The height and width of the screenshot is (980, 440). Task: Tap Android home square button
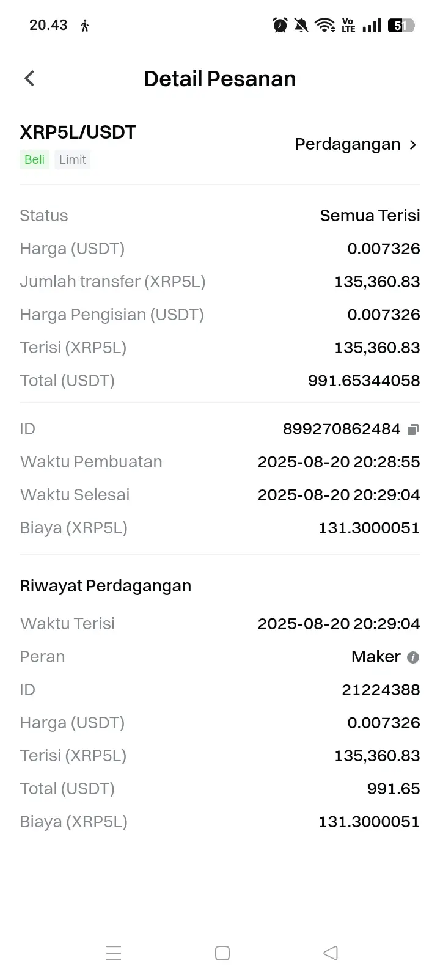click(222, 953)
